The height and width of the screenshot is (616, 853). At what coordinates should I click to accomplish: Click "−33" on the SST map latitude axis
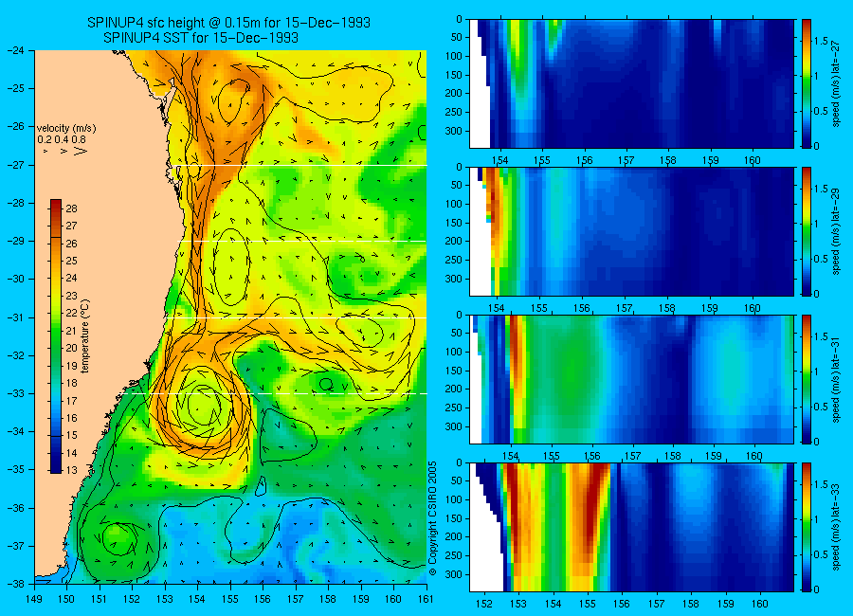15,393
